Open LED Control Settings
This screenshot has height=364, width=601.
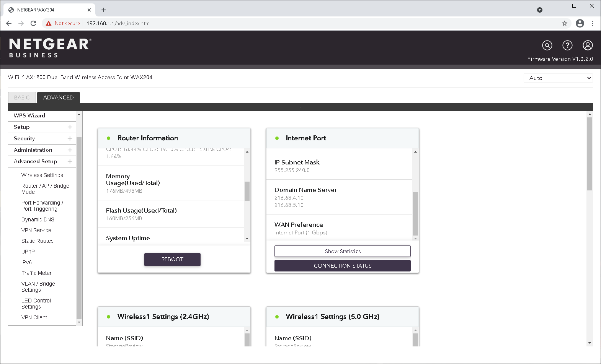pos(36,304)
